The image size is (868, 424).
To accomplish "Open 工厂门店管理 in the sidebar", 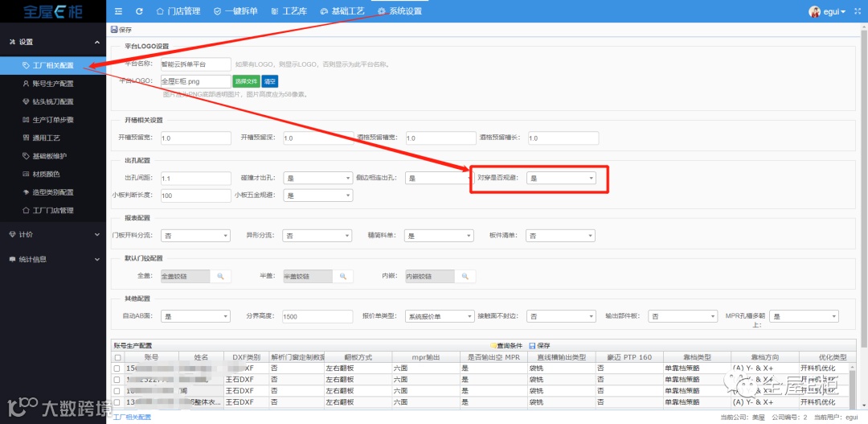I will coord(53,211).
